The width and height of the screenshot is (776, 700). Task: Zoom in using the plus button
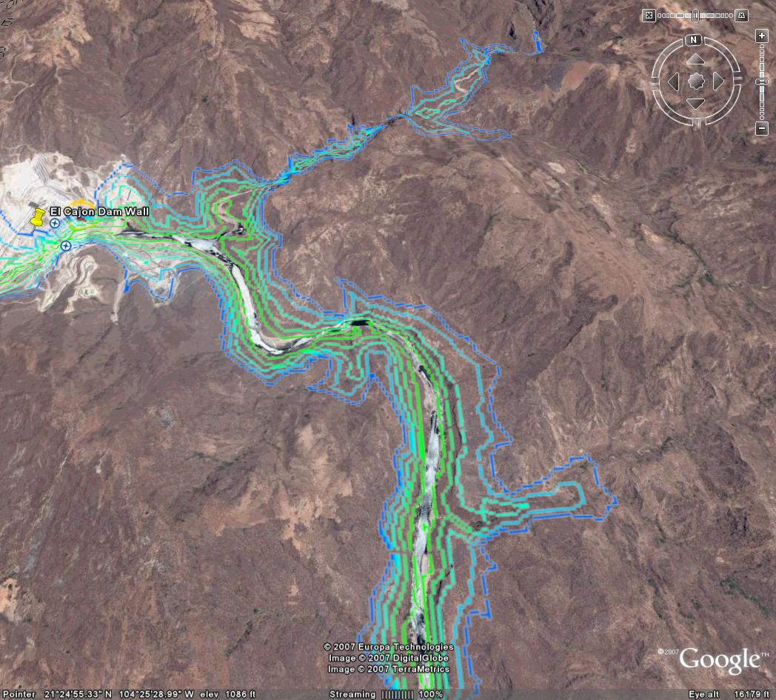coord(762,36)
